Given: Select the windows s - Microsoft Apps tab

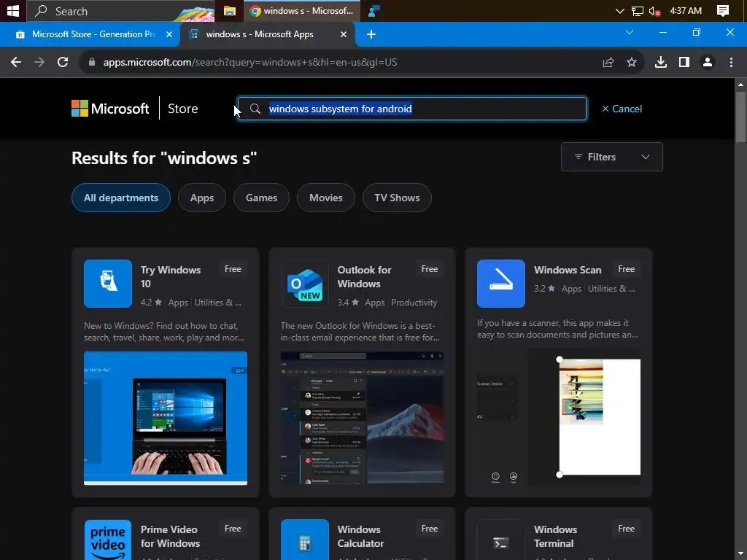Looking at the screenshot, I should click(x=260, y=34).
